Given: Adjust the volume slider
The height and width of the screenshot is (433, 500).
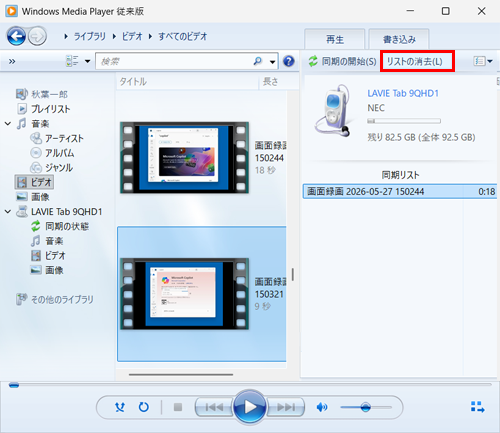Looking at the screenshot, I should 366,407.
